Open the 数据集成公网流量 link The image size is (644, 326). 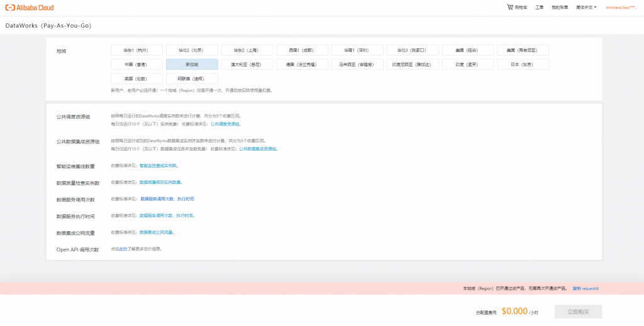click(x=156, y=232)
